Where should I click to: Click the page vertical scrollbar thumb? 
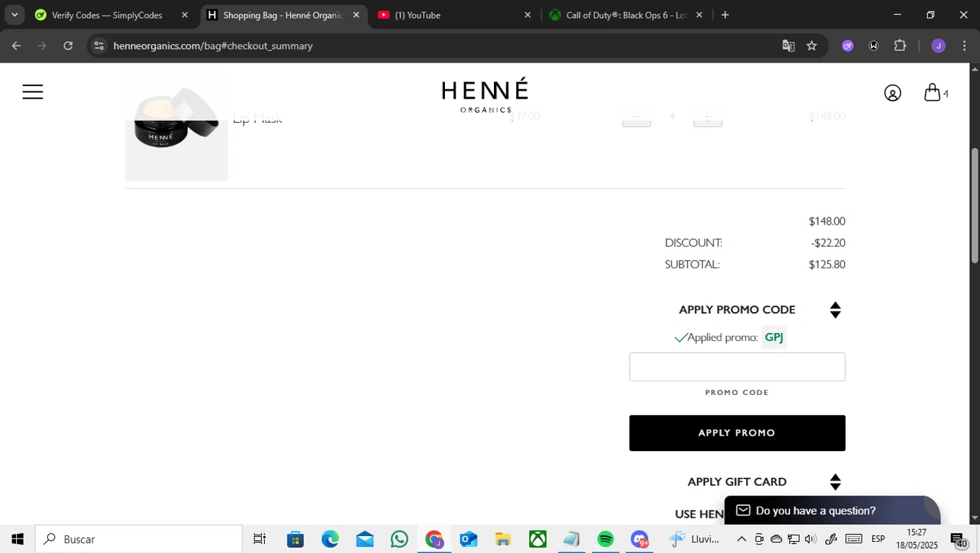pyautogui.click(x=975, y=206)
